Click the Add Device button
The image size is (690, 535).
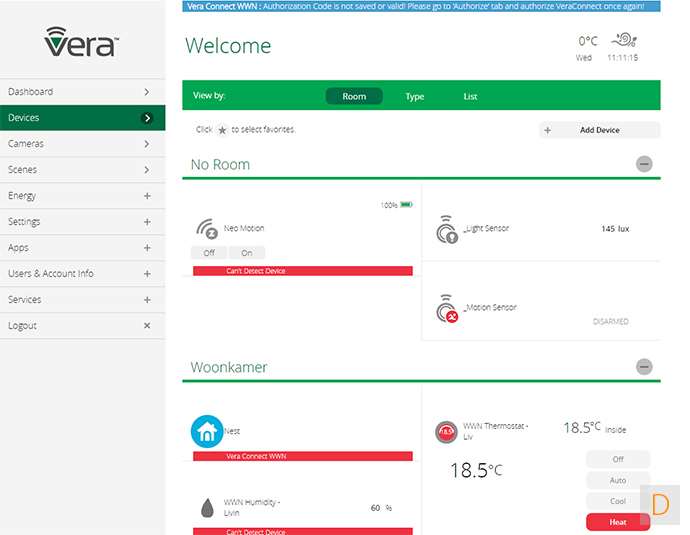[x=599, y=130]
